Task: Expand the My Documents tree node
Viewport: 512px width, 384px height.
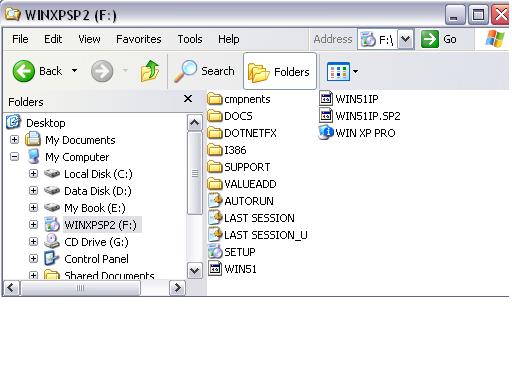Action: [x=14, y=139]
